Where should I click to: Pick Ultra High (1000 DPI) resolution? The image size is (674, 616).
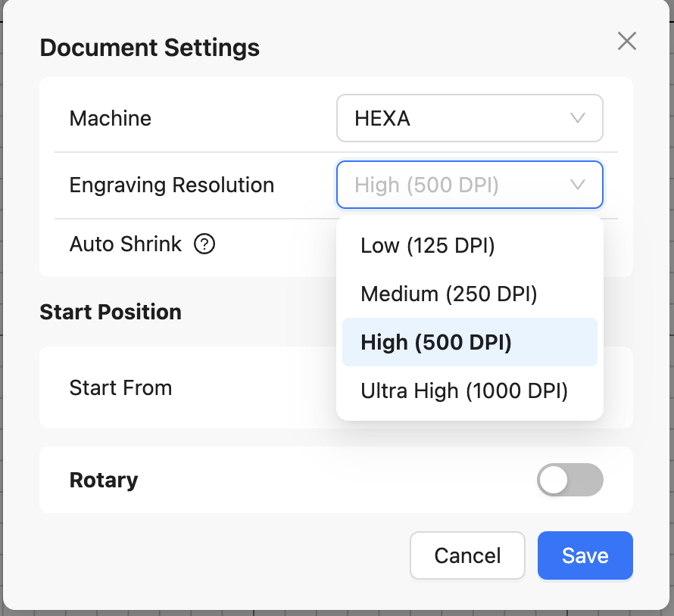[470, 391]
